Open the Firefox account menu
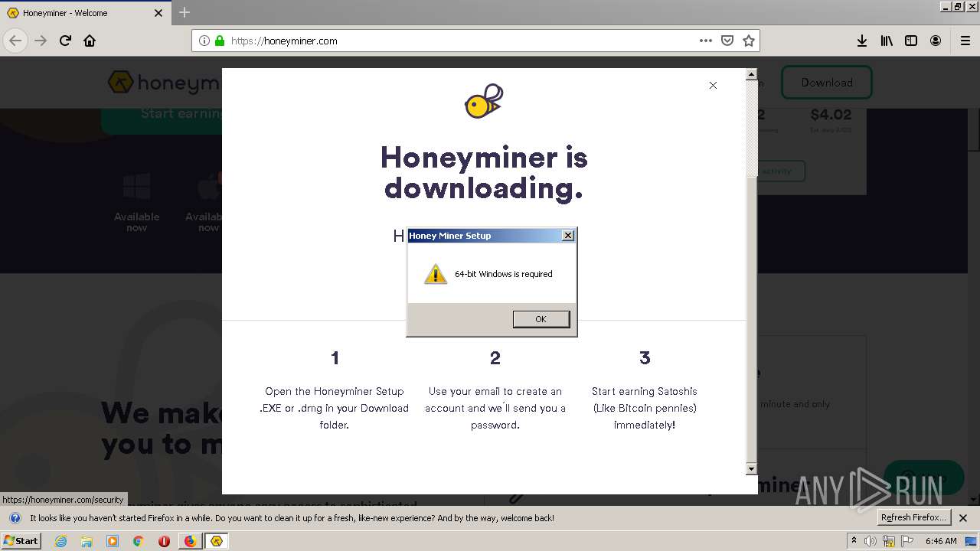This screenshot has height=551, width=980. pos(936,41)
